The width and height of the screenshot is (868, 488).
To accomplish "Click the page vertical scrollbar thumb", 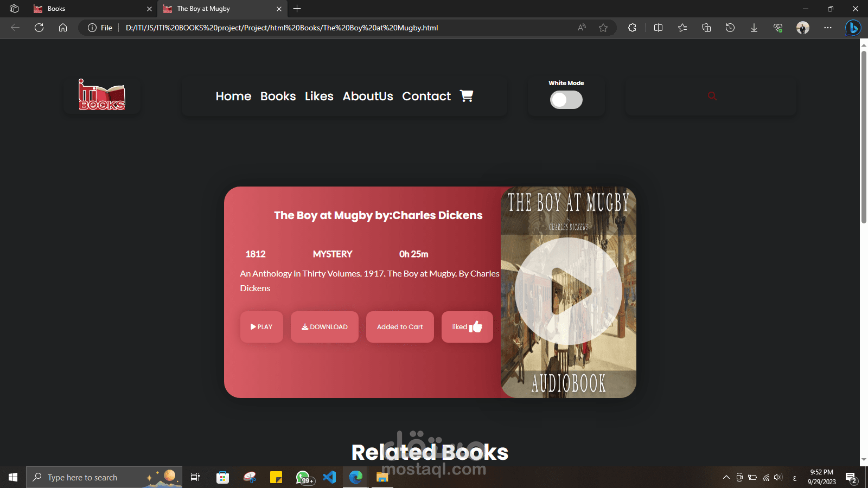I will pos(864,137).
